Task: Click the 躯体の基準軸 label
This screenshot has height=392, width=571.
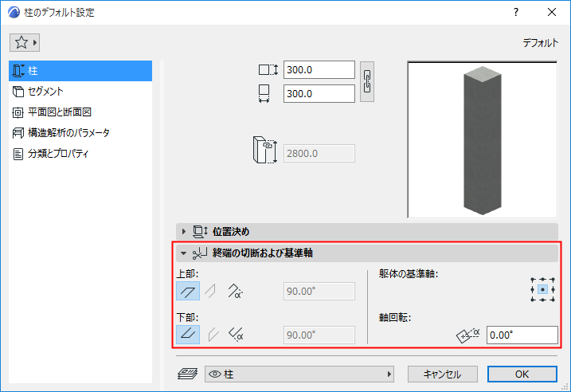Action: [x=409, y=273]
